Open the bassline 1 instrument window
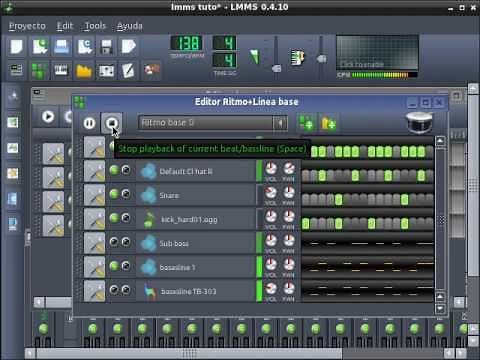 (x=196, y=267)
